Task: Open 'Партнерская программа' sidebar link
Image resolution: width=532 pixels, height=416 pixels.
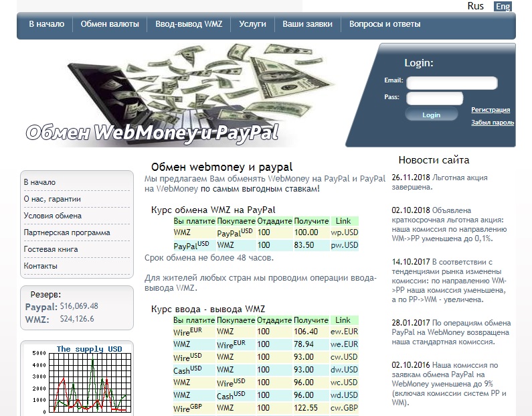Action: click(67, 232)
